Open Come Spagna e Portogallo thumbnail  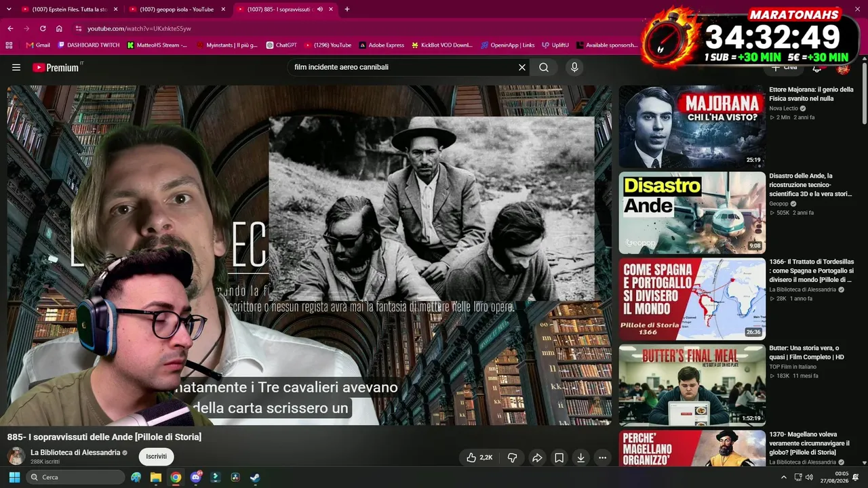(692, 299)
